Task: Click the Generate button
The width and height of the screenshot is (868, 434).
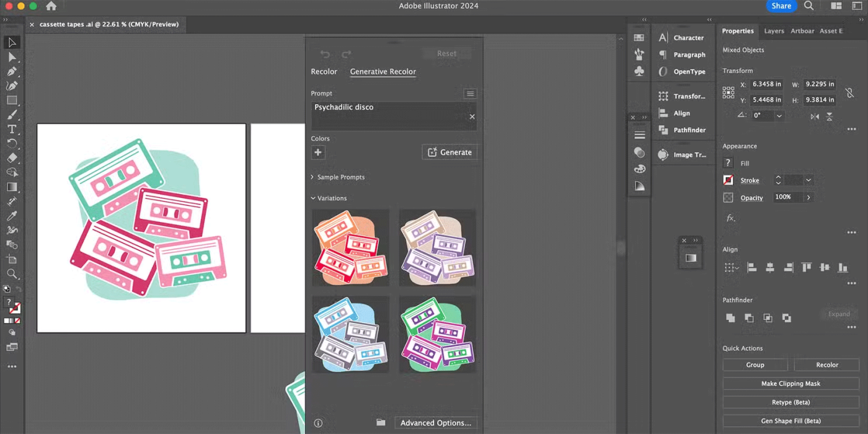Action: pos(449,153)
